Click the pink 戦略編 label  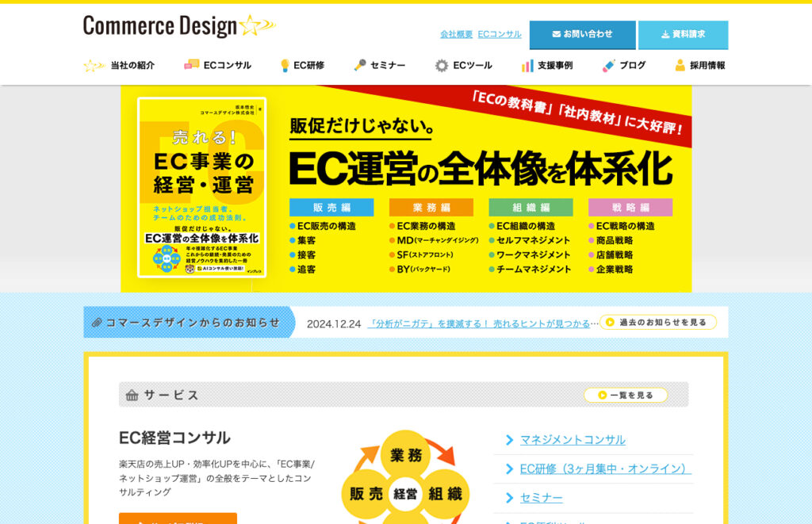(630, 207)
